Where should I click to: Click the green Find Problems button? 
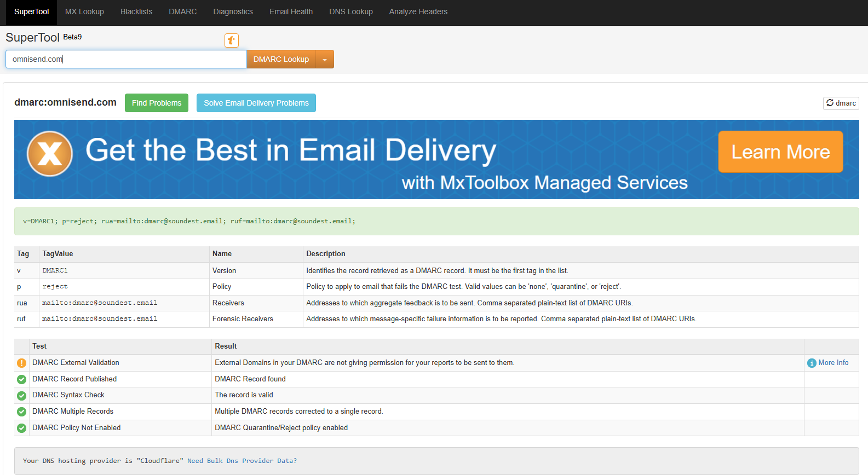157,103
